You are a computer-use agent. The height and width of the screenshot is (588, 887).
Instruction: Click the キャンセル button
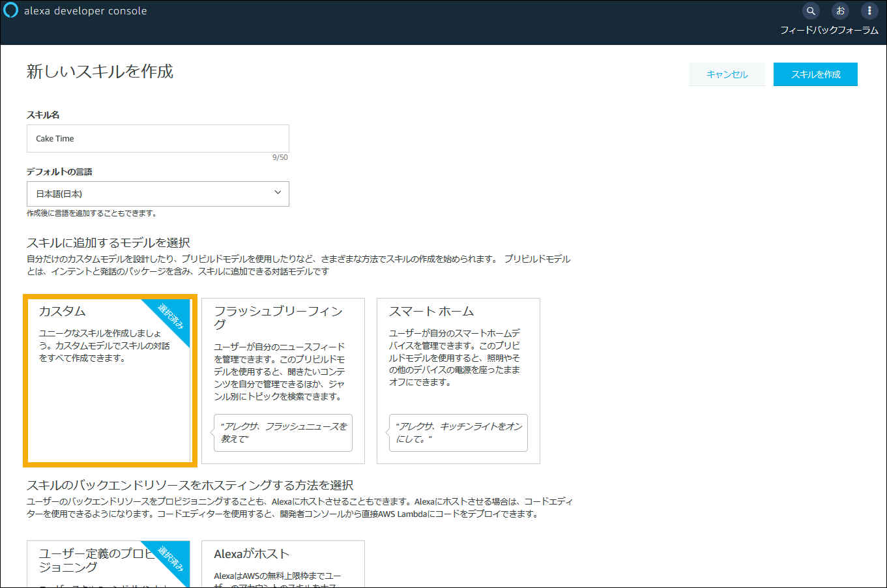727,74
